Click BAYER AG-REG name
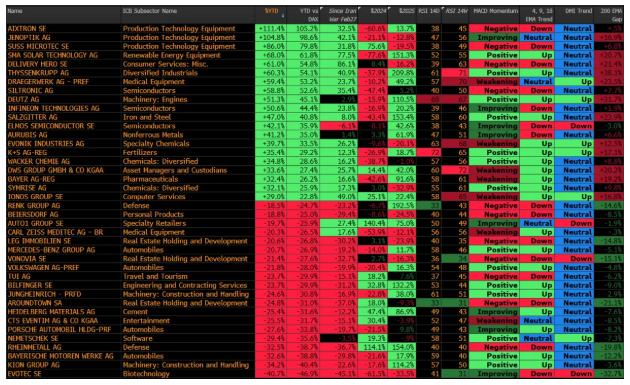Image resolution: width=630 pixels, height=385 pixels. click(x=31, y=179)
